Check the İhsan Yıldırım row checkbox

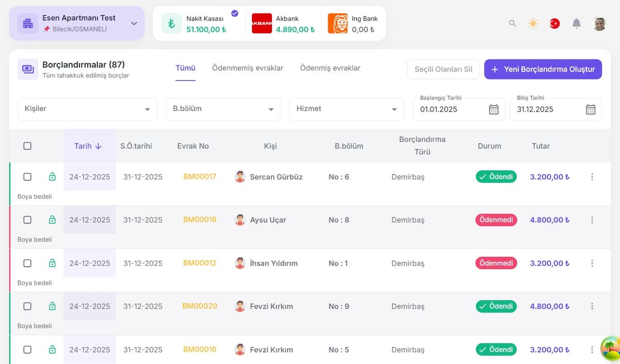coord(27,263)
